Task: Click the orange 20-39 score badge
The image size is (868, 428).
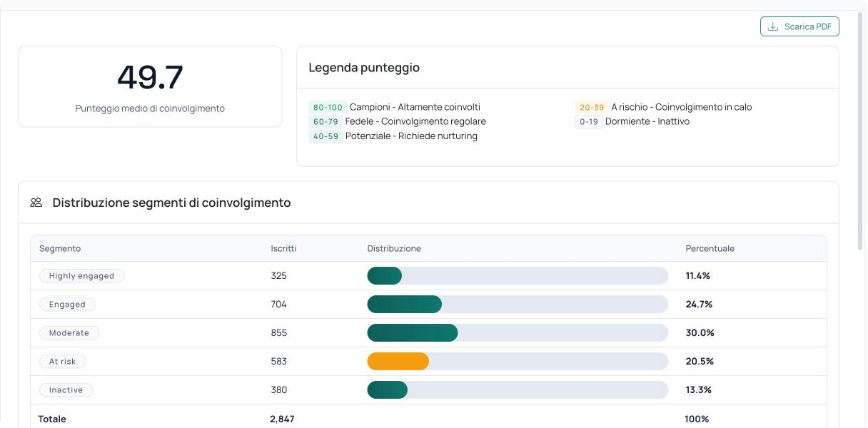Action: [592, 108]
